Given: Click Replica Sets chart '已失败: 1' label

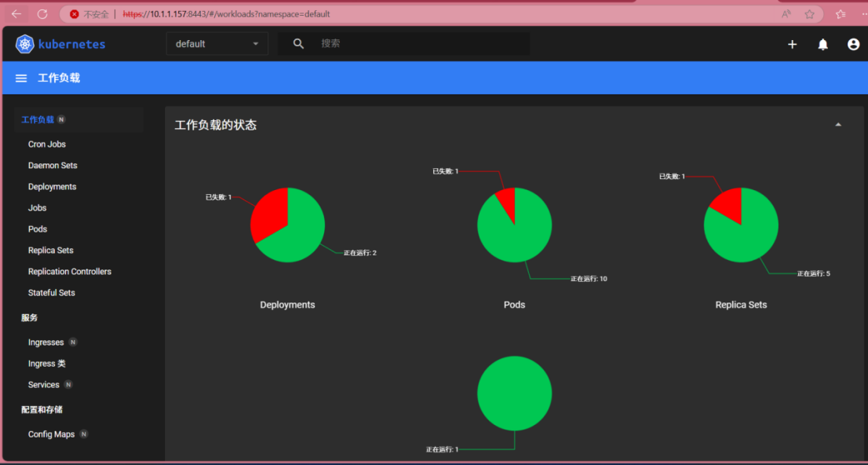Looking at the screenshot, I should tap(672, 176).
